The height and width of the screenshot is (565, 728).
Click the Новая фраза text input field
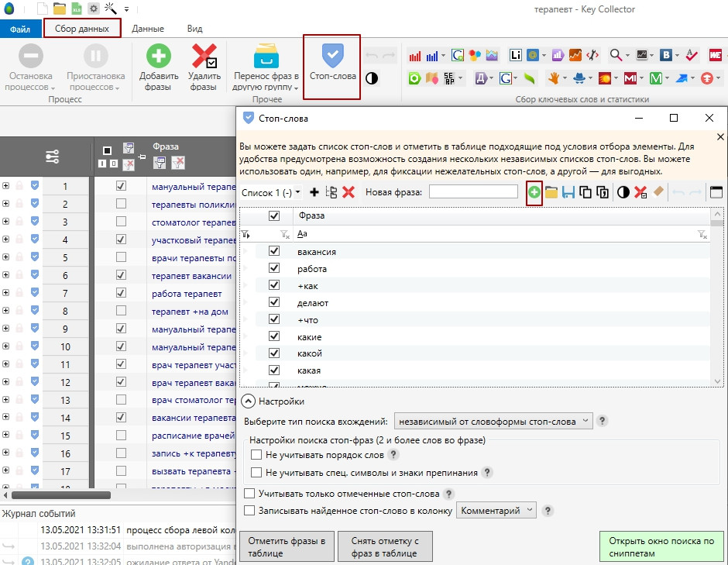(x=473, y=191)
